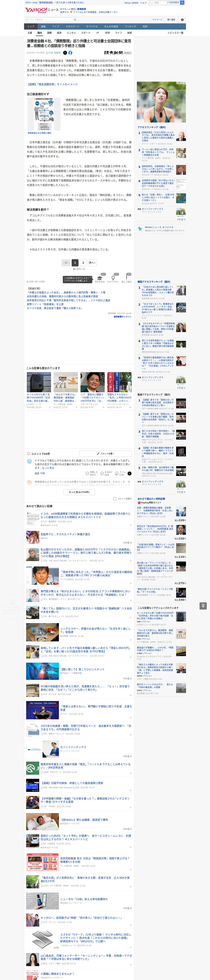
Task: Expand もっと見る(733件) comments
Action: pyautogui.click(x=79, y=492)
